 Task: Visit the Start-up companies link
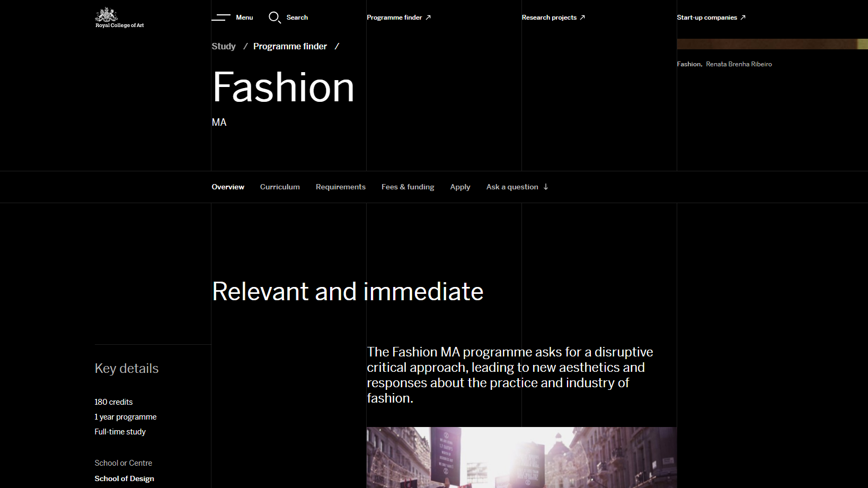pyautogui.click(x=707, y=18)
